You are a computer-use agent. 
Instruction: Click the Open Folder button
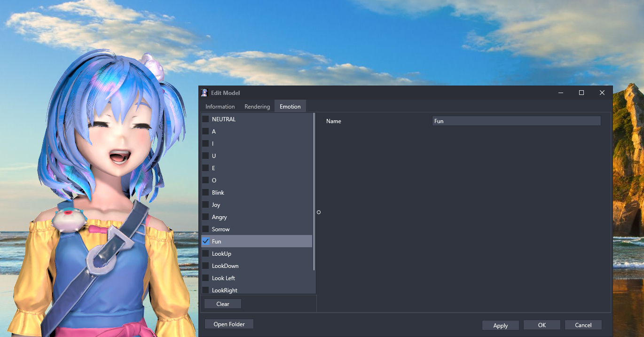pyautogui.click(x=229, y=324)
